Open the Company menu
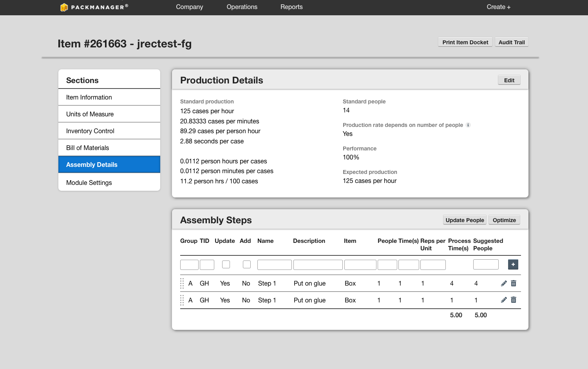Screen dimensions: 588x369 coord(190,7)
